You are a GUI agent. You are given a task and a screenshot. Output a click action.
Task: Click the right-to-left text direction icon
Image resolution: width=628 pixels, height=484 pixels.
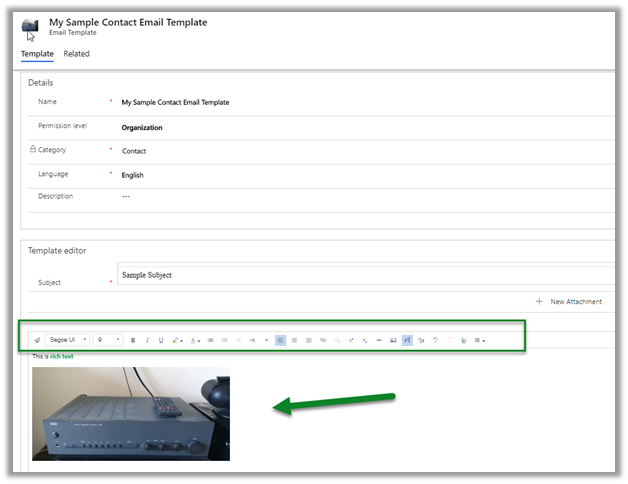coord(421,340)
